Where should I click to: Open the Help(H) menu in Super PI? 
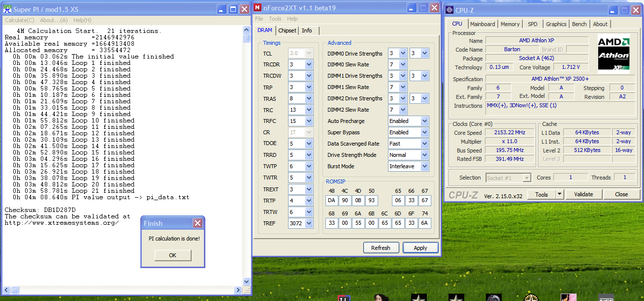point(82,20)
